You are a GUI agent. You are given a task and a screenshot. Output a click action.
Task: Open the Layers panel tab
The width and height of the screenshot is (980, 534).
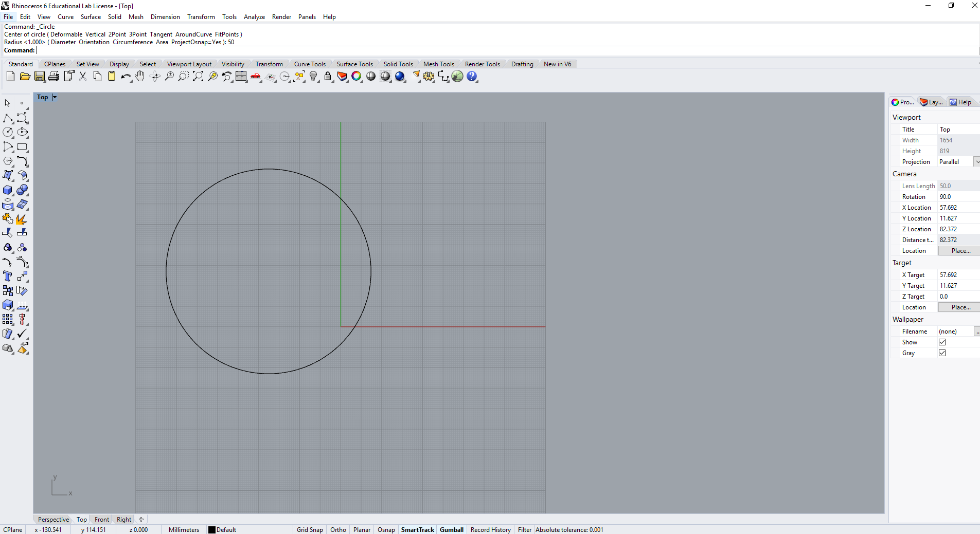coord(932,102)
